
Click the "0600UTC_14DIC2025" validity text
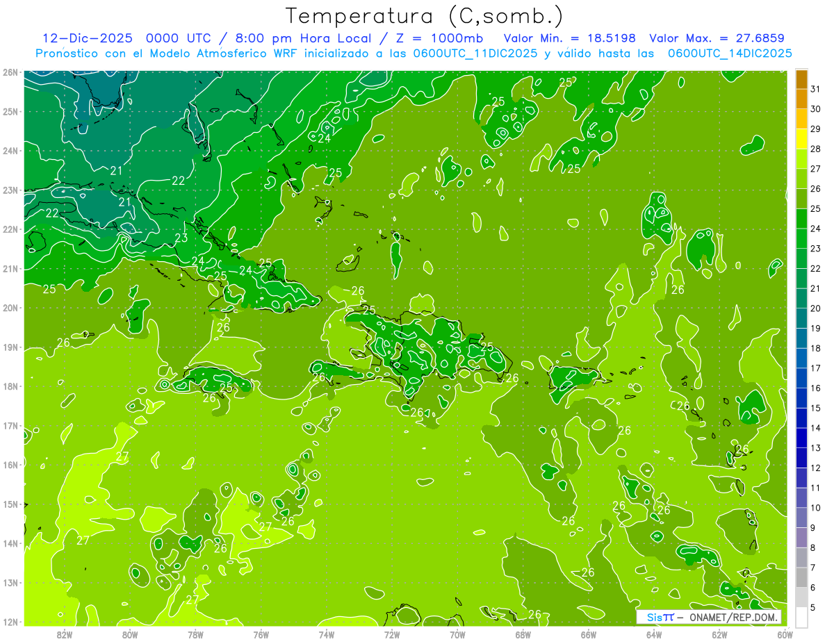730,53
